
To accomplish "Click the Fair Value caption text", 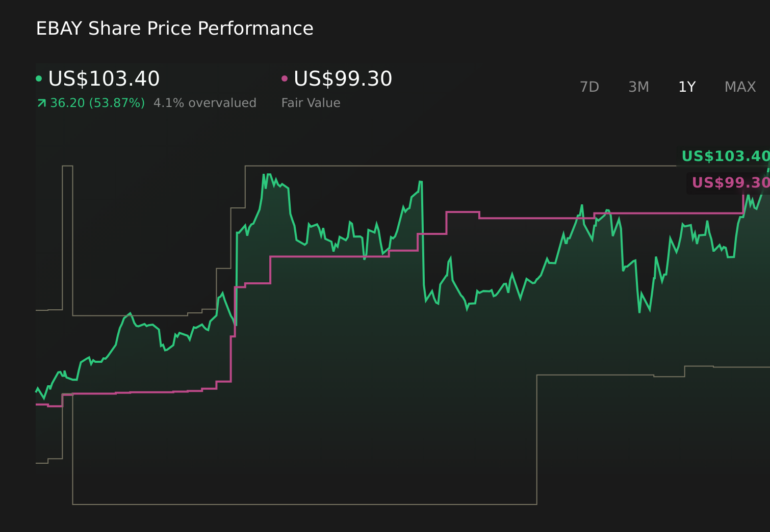I will click(311, 102).
